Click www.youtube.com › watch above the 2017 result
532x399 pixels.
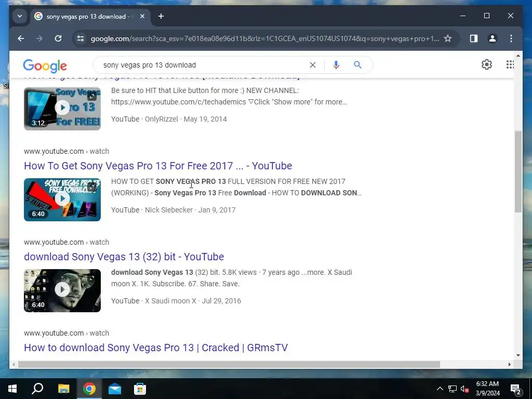[66, 151]
